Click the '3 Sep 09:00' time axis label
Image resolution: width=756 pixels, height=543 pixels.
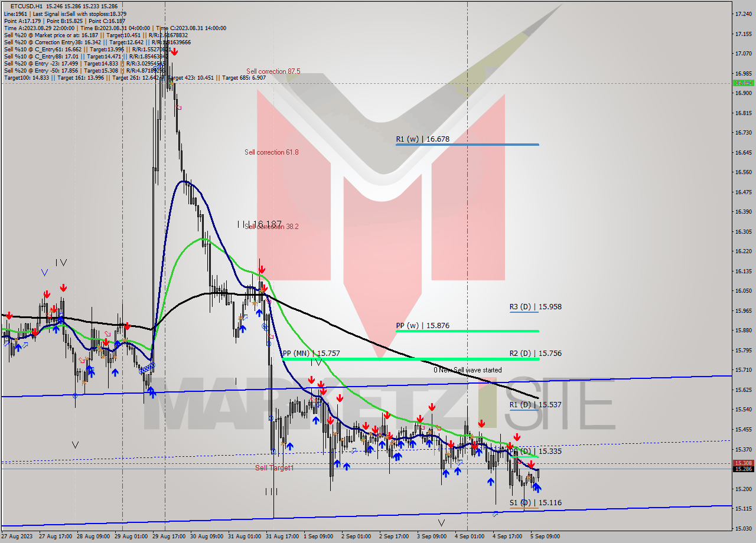coord(432,537)
